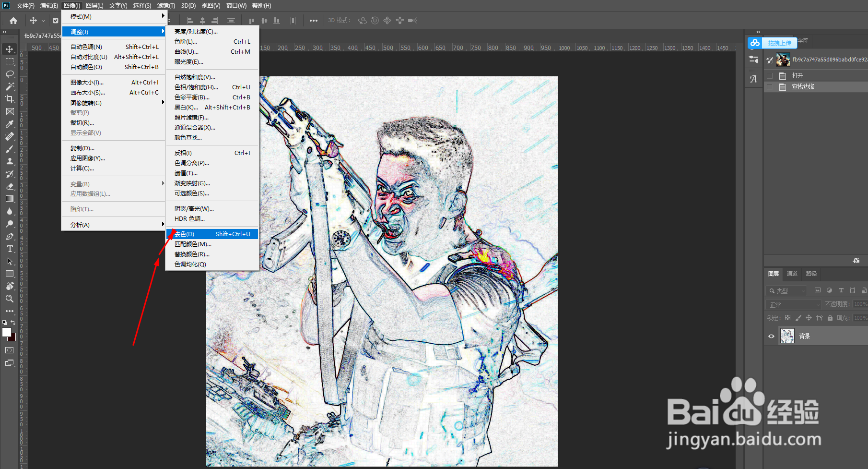Select the Spot Healing Brush tool
The width and height of the screenshot is (868, 469).
click(x=10, y=136)
